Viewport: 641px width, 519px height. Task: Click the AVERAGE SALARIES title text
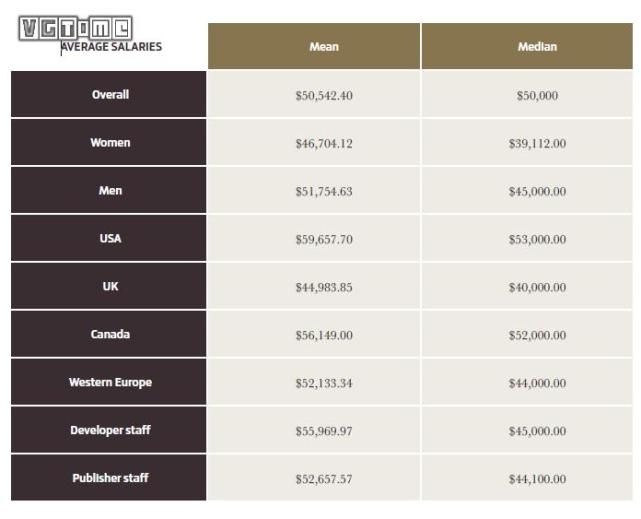111,47
